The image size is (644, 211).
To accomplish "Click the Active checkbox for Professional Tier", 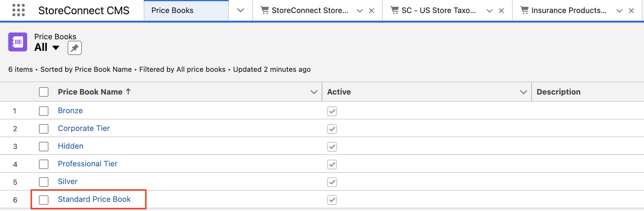I will coord(332,164).
